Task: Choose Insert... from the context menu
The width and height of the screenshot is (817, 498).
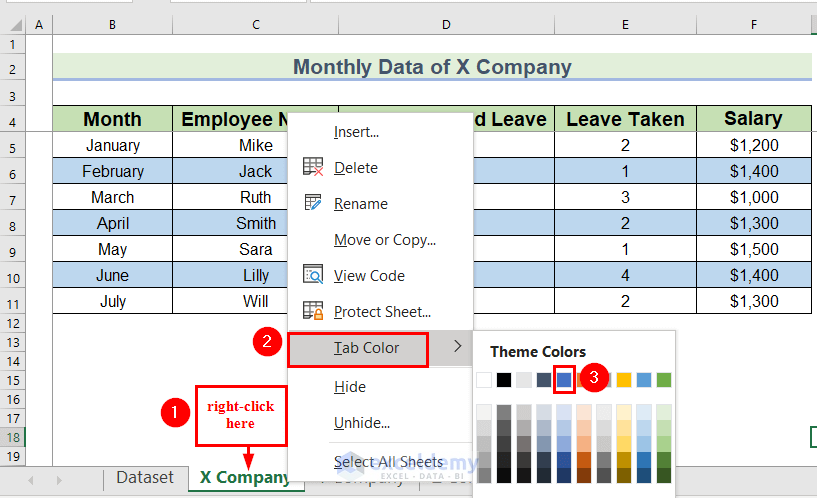Action: click(x=356, y=131)
